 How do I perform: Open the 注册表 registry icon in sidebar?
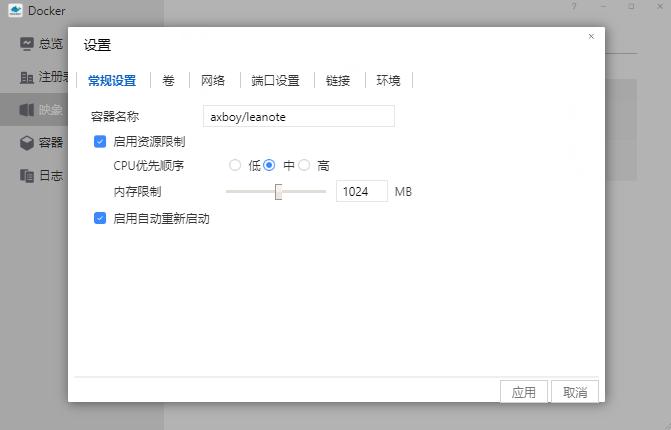(x=27, y=77)
